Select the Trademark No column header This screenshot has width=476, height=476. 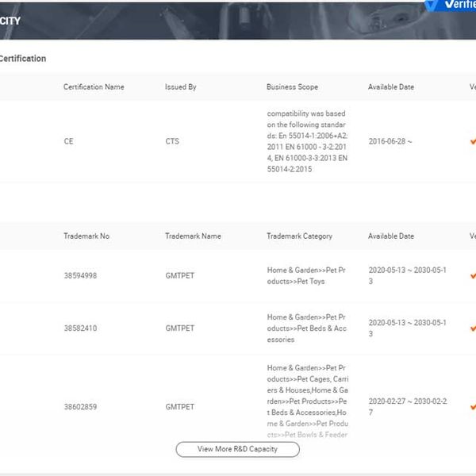coord(86,236)
